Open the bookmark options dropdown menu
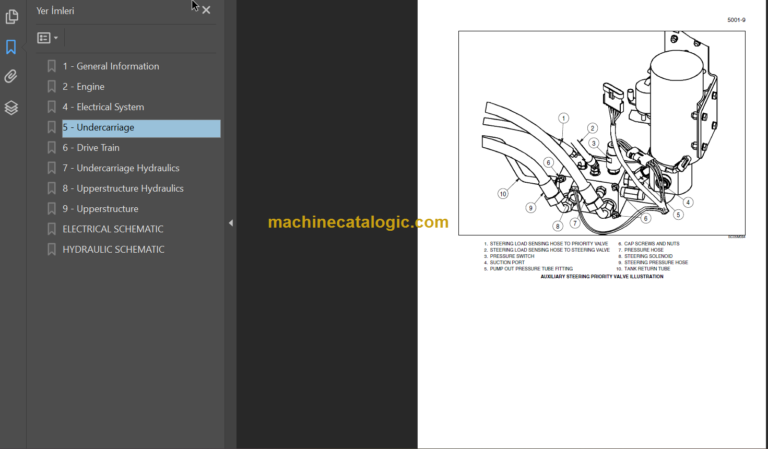768x449 pixels. 48,38
